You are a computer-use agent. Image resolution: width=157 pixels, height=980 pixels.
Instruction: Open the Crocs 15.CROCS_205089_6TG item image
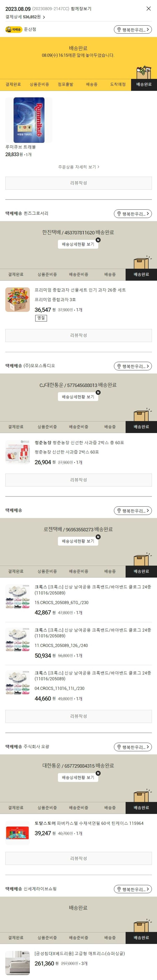pyautogui.click(x=18, y=597)
